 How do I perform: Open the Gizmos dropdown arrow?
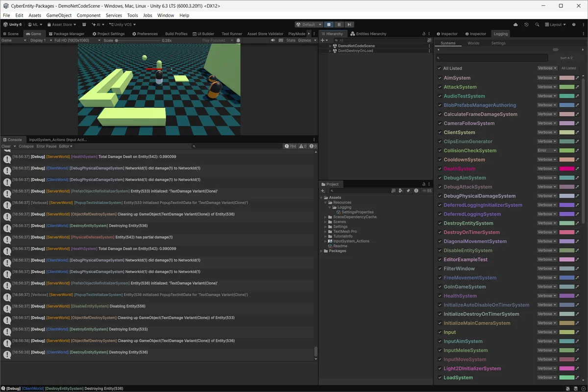[314, 40]
